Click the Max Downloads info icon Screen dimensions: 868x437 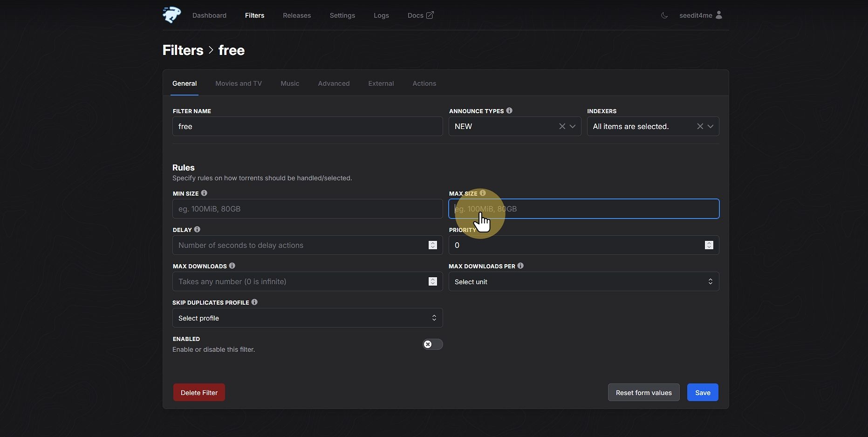coord(232,266)
